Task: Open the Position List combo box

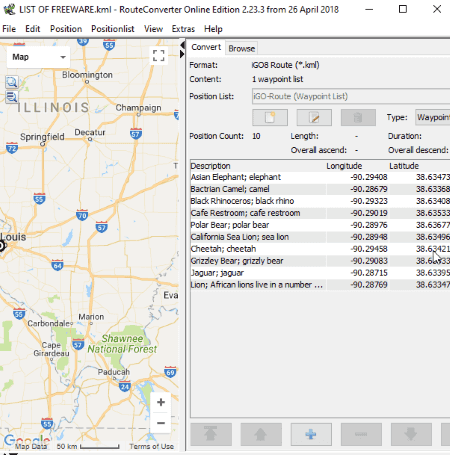Action: [x=351, y=96]
